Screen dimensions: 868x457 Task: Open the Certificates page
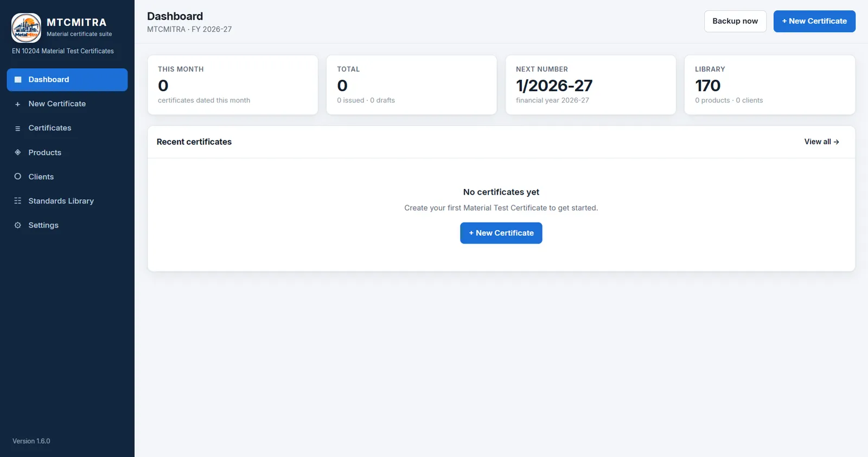click(67, 128)
